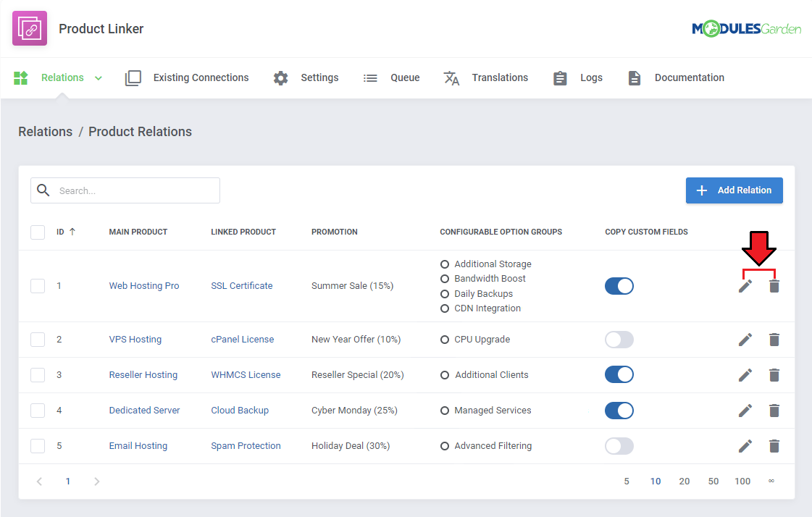The width and height of the screenshot is (812, 517).
Task: Click the Product Linker logo icon
Action: [30, 28]
